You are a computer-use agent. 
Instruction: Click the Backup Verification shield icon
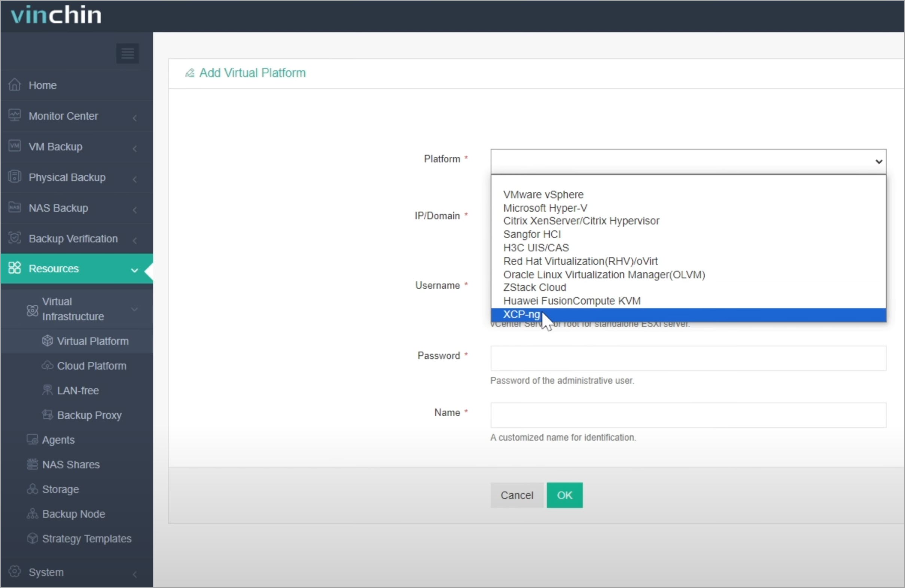(14, 238)
